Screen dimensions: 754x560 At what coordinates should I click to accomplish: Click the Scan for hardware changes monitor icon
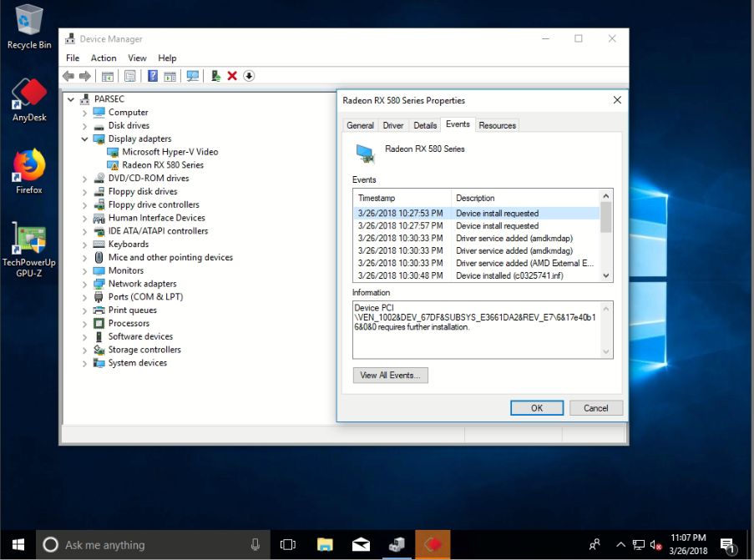coord(192,76)
